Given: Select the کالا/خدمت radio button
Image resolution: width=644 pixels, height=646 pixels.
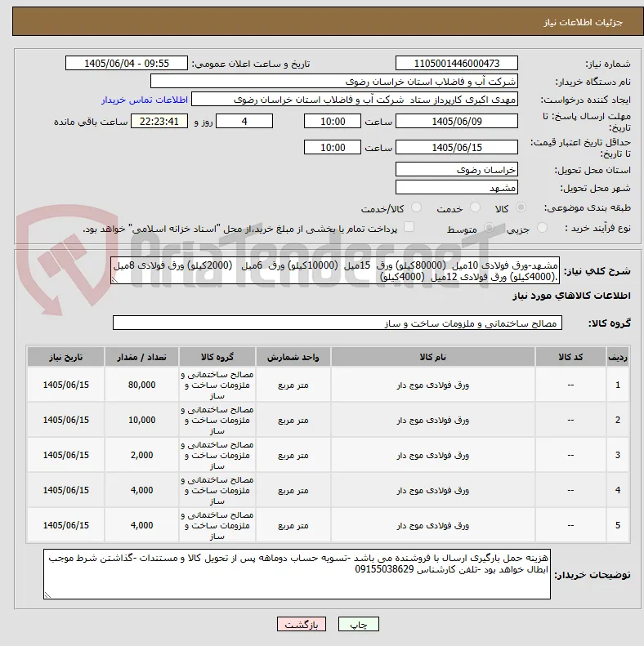Looking at the screenshot, I should click(417, 207).
